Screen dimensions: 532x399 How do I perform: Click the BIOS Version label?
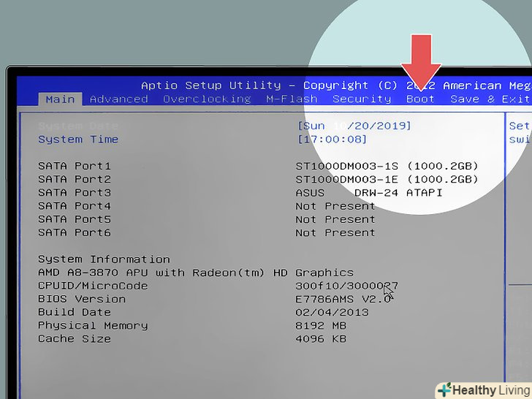82,299
